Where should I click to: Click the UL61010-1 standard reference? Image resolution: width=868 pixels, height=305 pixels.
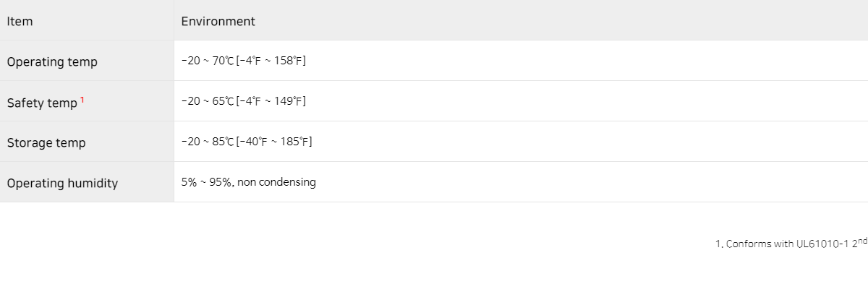tap(822, 244)
